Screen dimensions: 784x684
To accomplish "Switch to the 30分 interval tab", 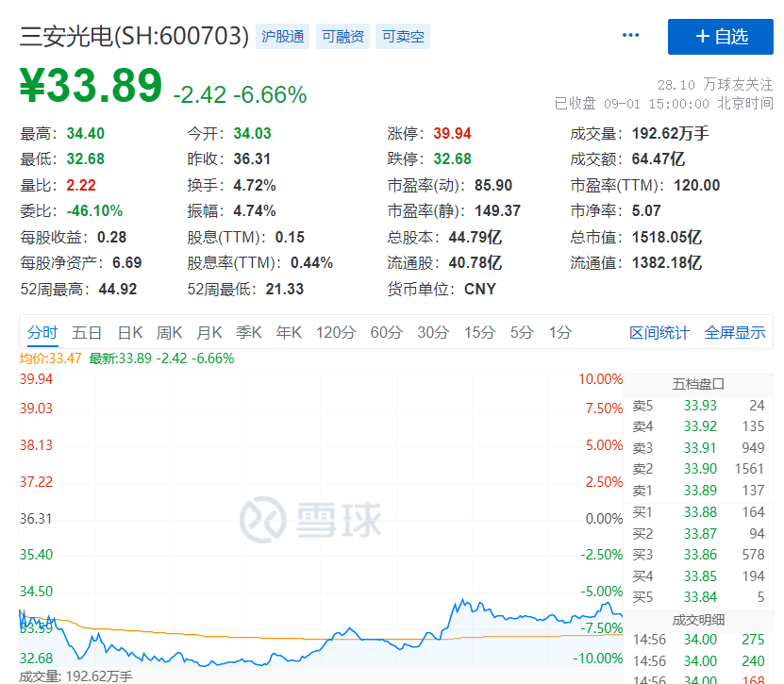I will [x=433, y=332].
